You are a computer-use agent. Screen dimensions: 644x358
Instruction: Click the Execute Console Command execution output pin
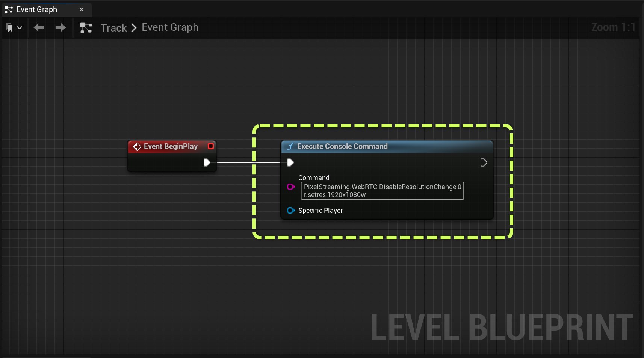(x=484, y=162)
